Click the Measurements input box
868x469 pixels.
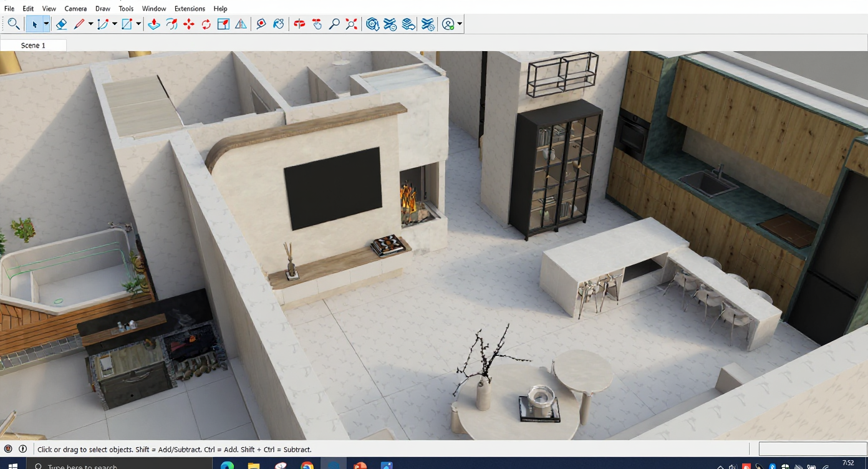pyautogui.click(x=812, y=449)
